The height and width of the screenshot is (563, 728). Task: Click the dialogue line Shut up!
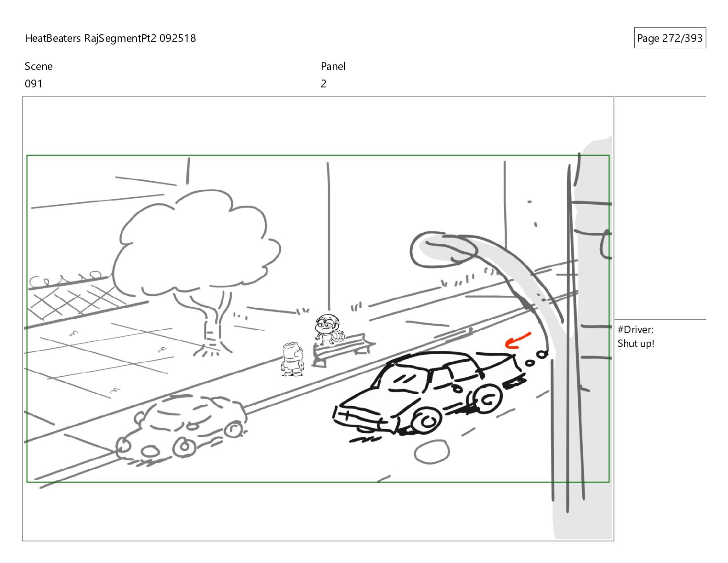pyautogui.click(x=636, y=344)
